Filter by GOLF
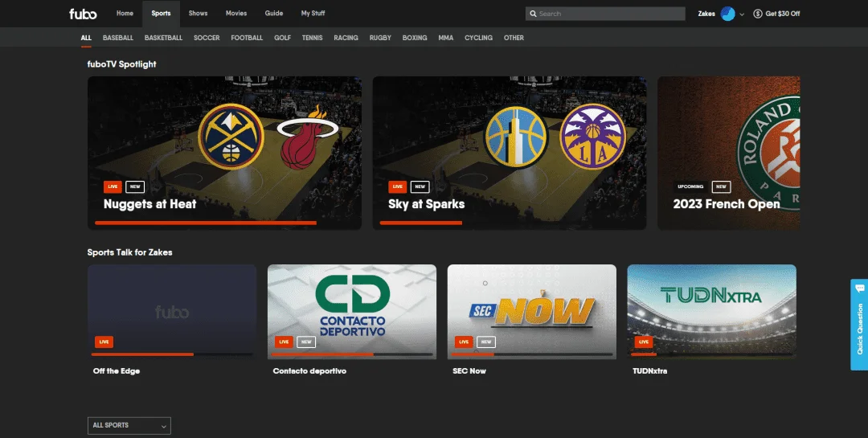The height and width of the screenshot is (438, 868). point(282,38)
